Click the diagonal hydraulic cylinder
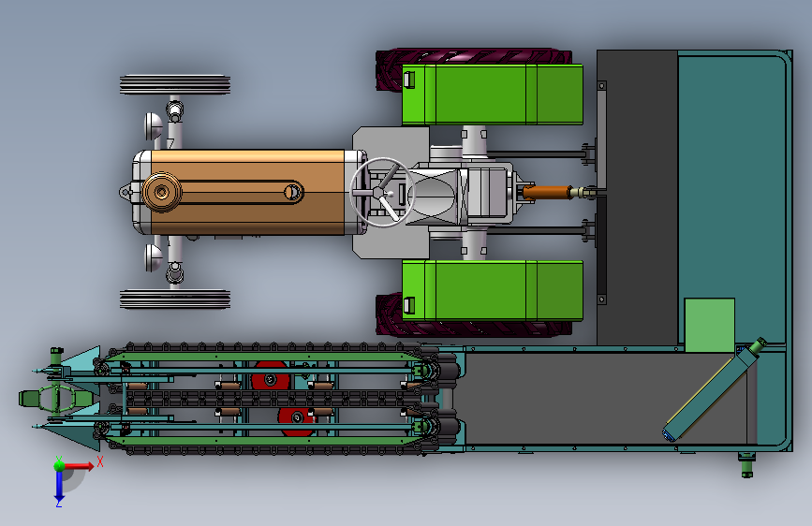Screen dimensions: 812x526 [715, 389]
